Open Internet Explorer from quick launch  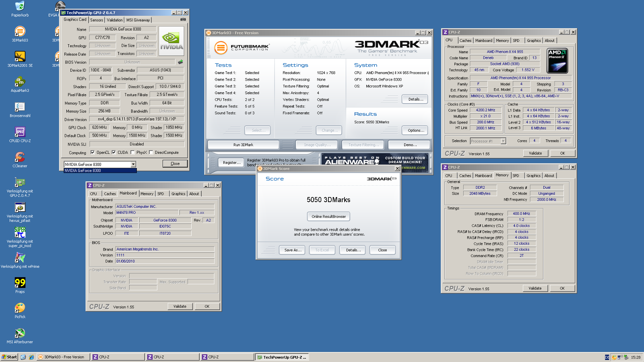(x=31, y=357)
